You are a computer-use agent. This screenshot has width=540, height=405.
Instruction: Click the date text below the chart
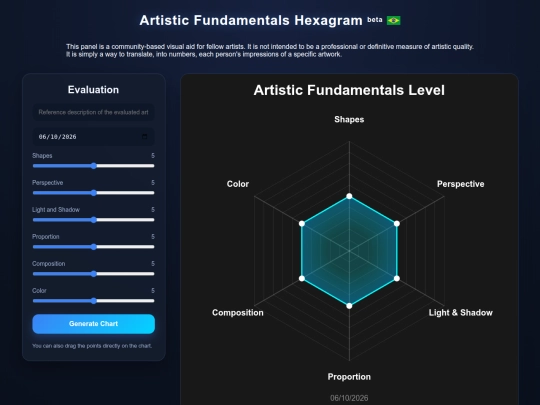click(x=349, y=398)
